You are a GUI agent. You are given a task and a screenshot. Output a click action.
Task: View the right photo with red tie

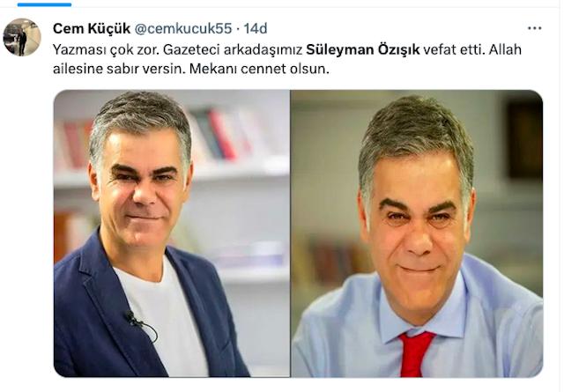(x=417, y=233)
